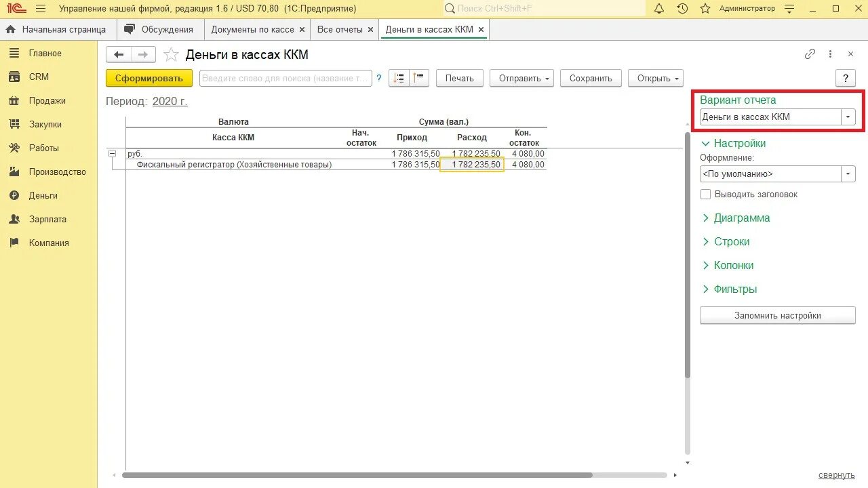
Task: Close the Все отчеты tab
Action: (370, 30)
